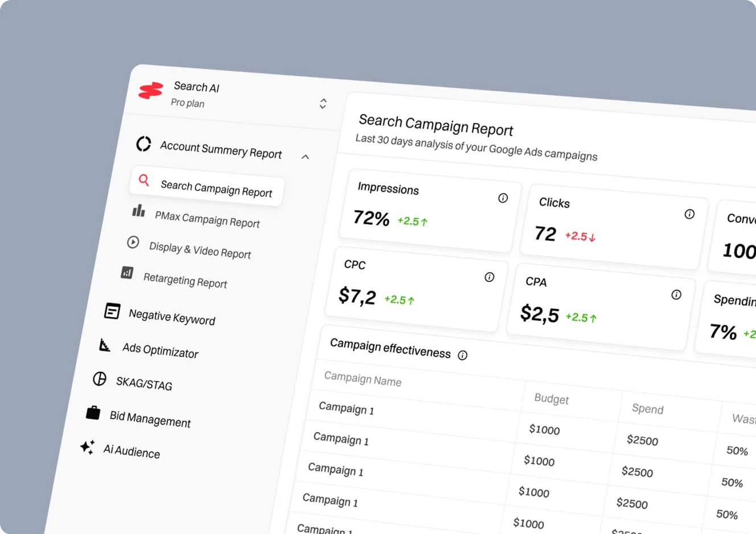Click the Impressions 72% value
Viewport: 756px width, 534px height.
point(371,217)
